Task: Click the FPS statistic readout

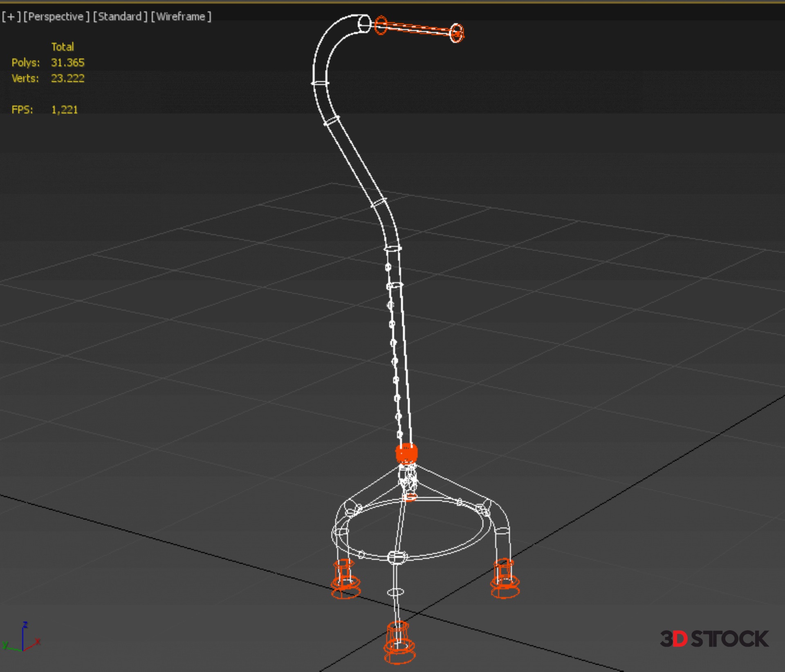Action: [64, 110]
